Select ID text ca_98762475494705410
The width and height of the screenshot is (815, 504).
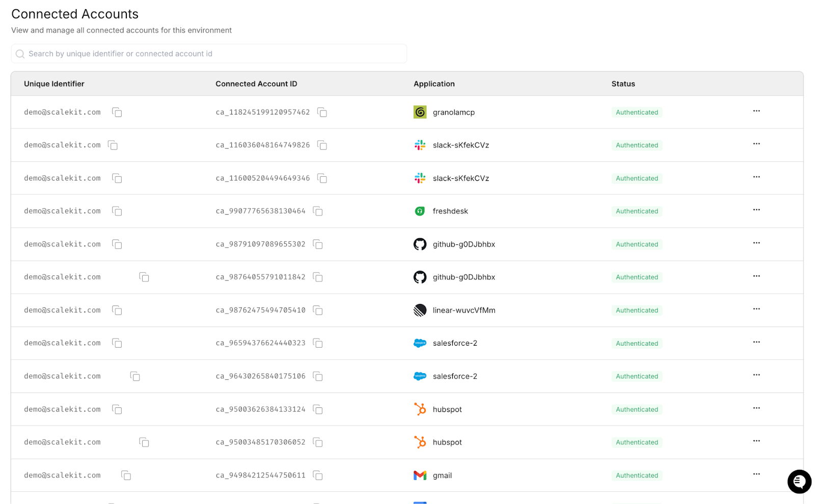tap(261, 310)
